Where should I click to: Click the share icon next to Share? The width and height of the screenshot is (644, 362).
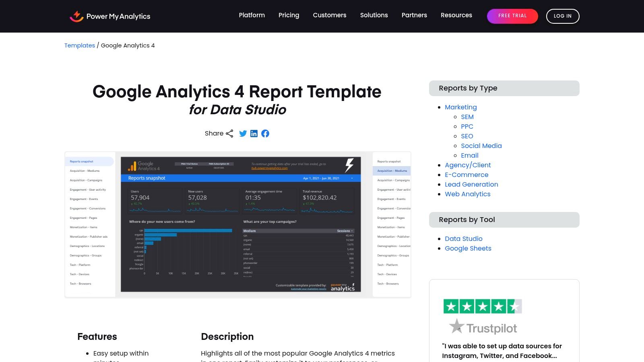pyautogui.click(x=229, y=134)
